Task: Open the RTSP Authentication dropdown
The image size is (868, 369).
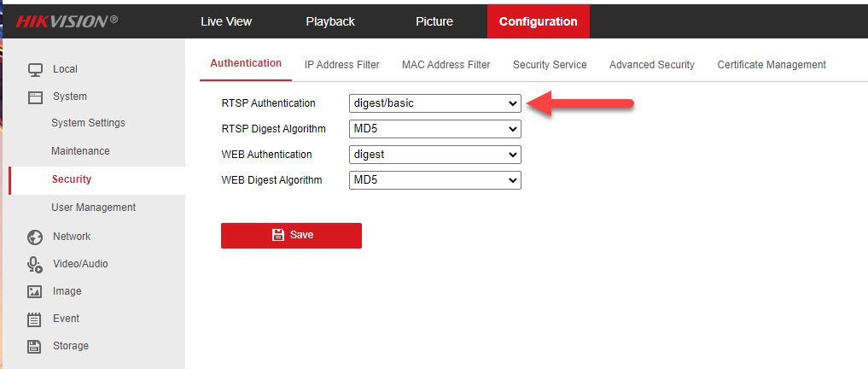Action: point(434,103)
